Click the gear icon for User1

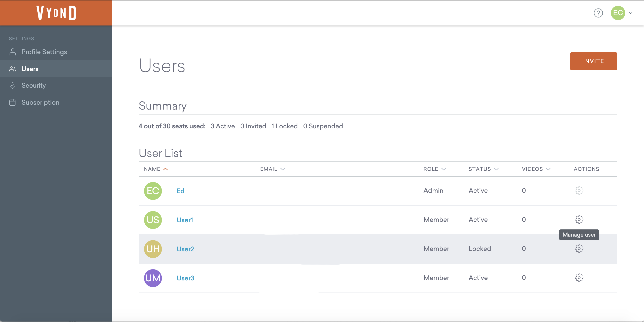pos(579,219)
